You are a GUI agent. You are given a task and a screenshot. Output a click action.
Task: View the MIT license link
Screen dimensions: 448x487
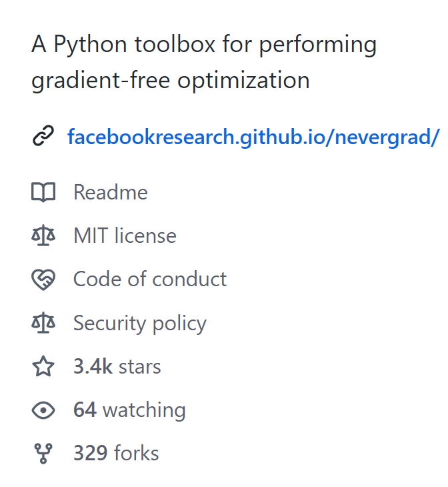coord(125,235)
